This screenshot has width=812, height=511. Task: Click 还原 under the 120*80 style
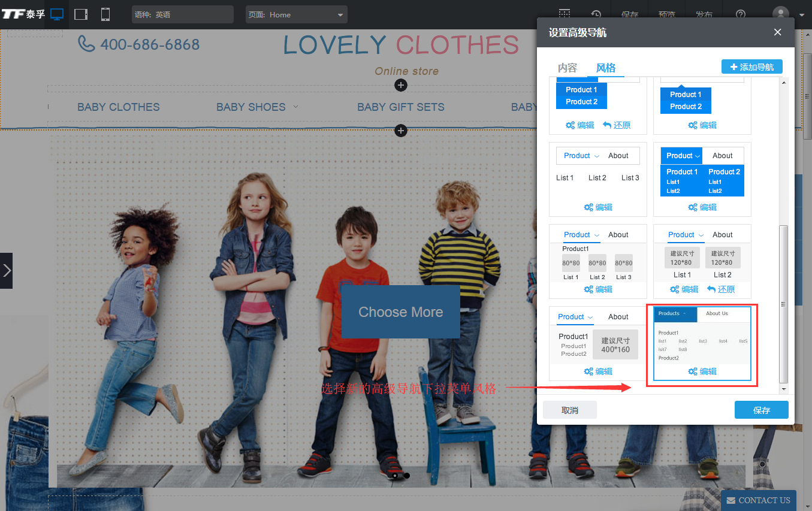click(720, 289)
